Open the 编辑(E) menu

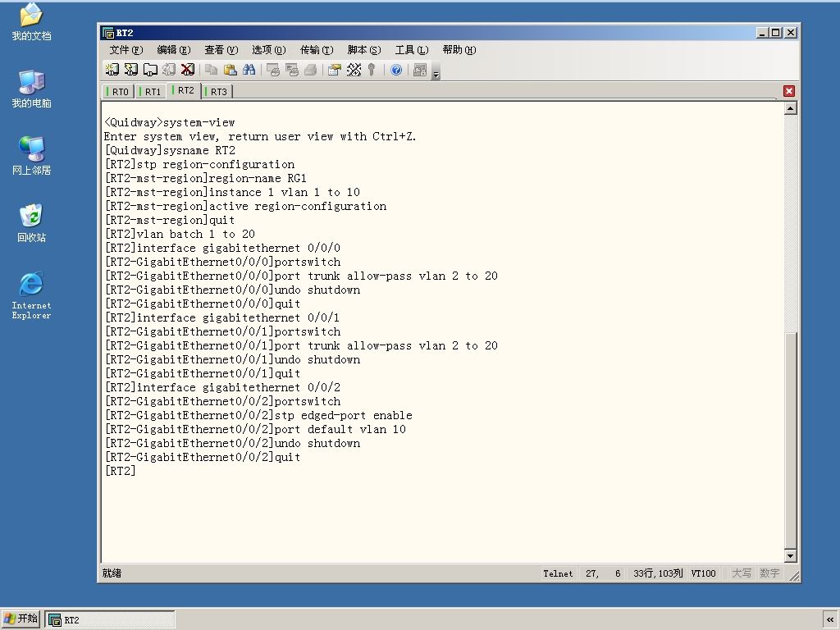click(x=174, y=50)
